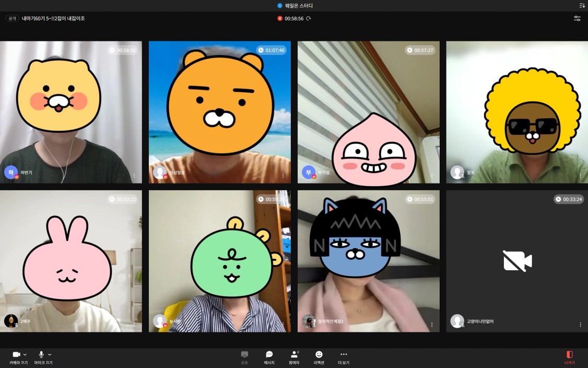Select the camera-off tile of 고양이나만없어
Viewport: 588px width, 368px height.
pyautogui.click(x=517, y=261)
